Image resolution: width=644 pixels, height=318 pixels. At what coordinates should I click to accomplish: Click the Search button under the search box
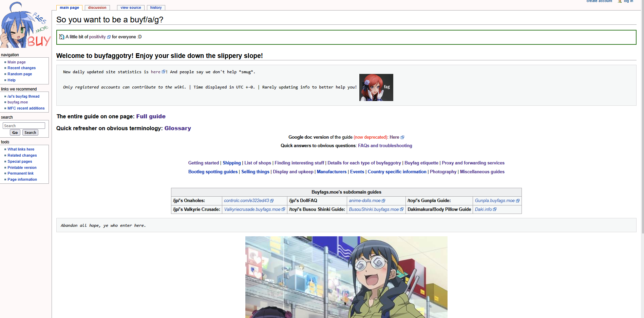tap(30, 133)
